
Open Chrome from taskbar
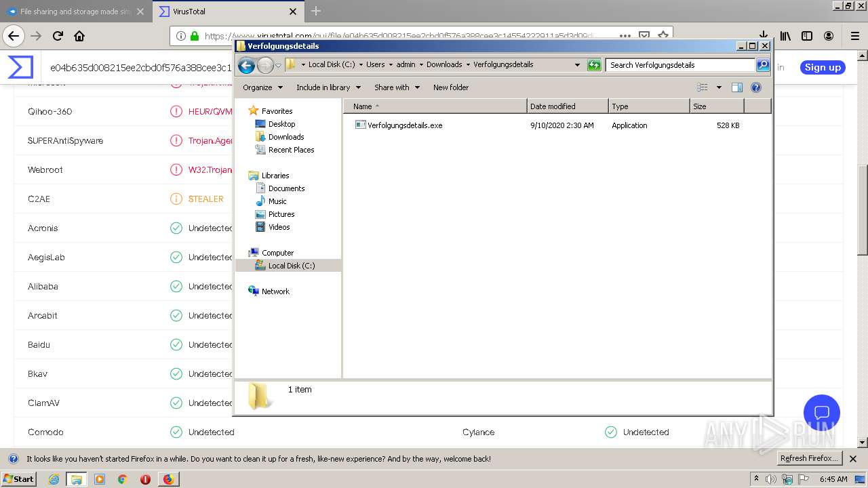122,479
